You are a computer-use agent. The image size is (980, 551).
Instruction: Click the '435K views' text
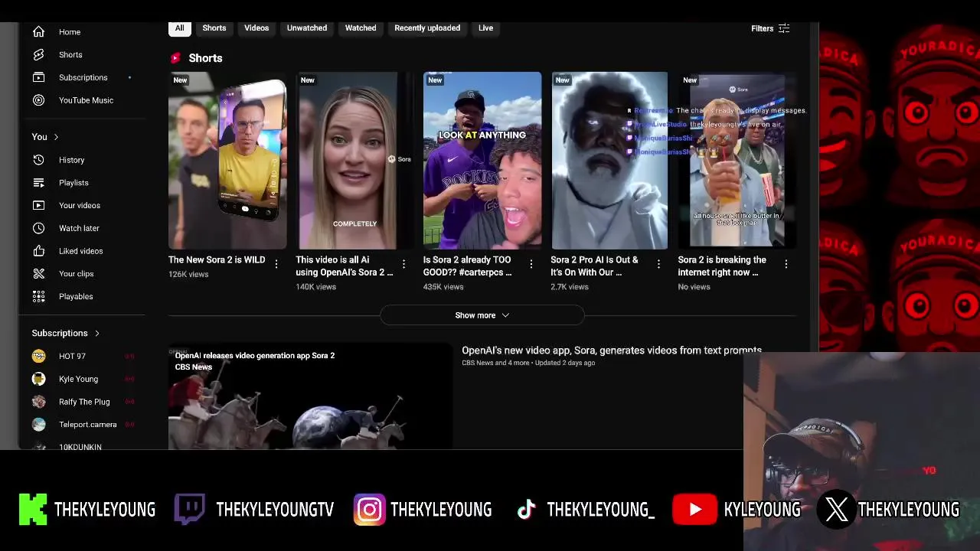[443, 287]
